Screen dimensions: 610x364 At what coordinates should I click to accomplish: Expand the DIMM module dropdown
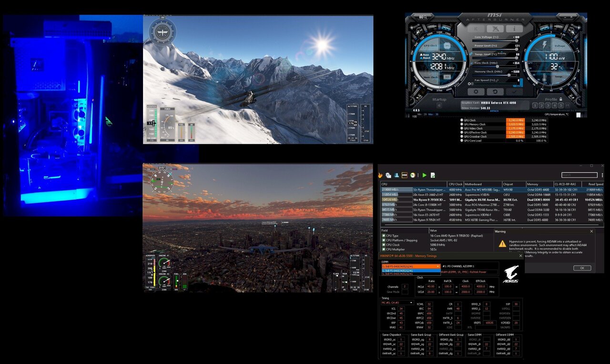pyautogui.click(x=437, y=266)
